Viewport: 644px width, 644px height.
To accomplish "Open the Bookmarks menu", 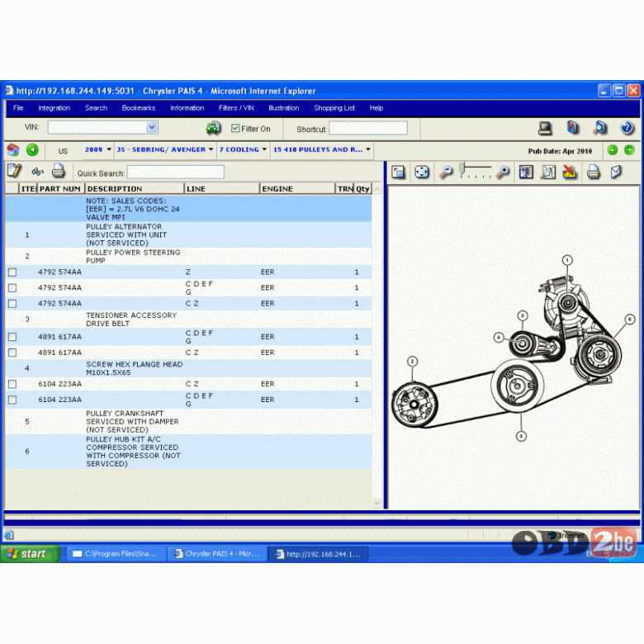I will pyautogui.click(x=139, y=108).
